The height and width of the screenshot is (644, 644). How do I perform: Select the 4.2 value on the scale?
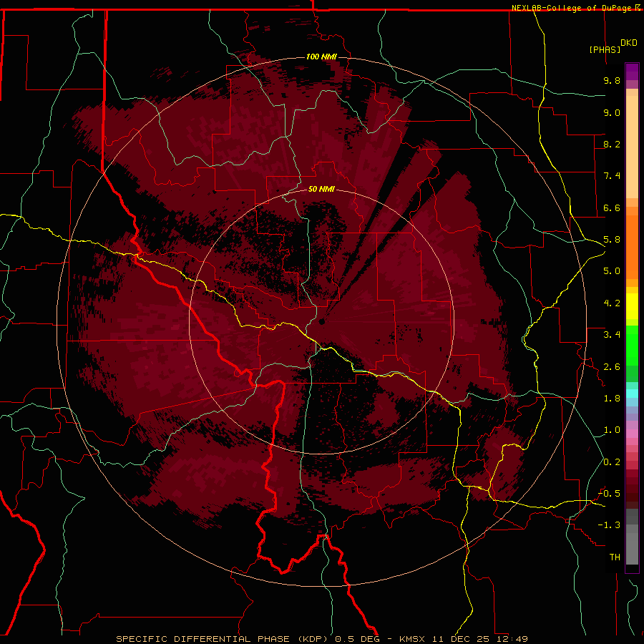612,303
